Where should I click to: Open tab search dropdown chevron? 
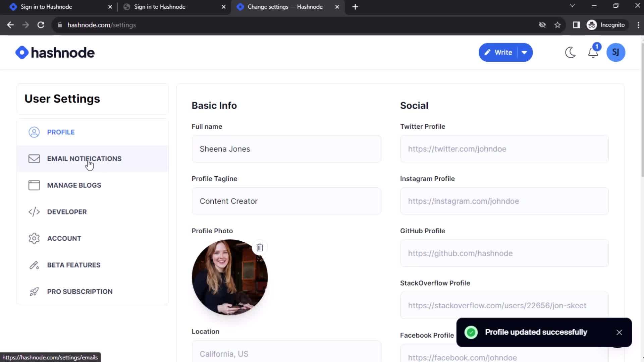[572, 5]
